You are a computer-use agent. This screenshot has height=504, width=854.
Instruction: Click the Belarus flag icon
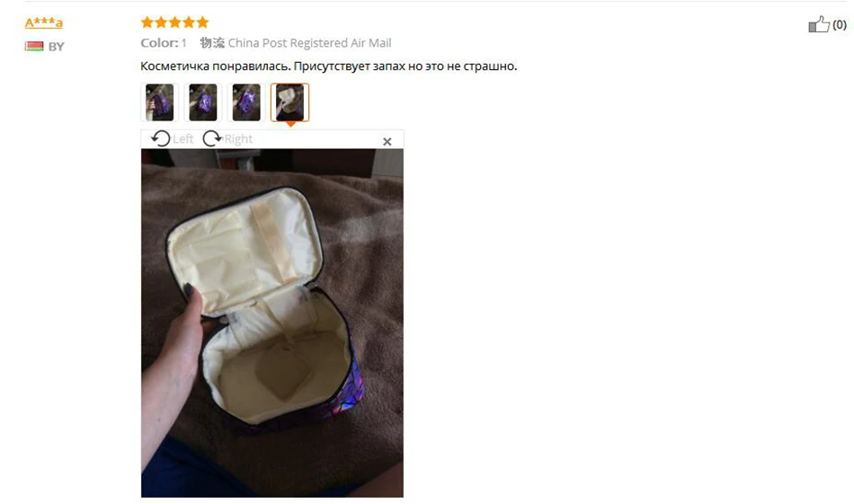pos(34,46)
